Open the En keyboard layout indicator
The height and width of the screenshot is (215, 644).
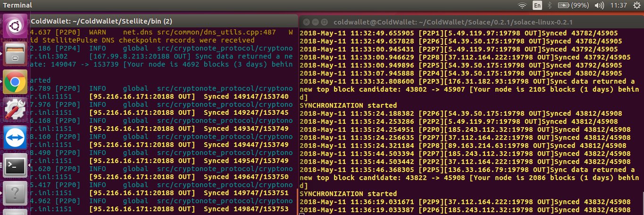(537, 5)
